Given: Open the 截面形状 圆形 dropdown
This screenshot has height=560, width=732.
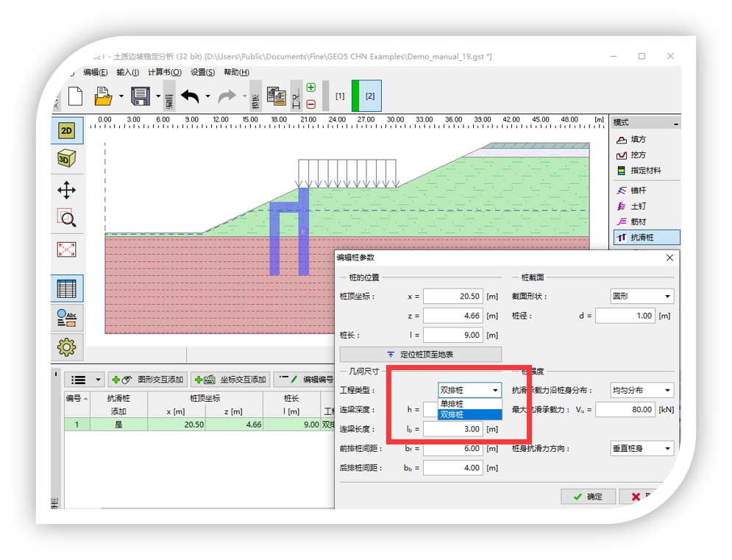Looking at the screenshot, I should pos(642,297).
